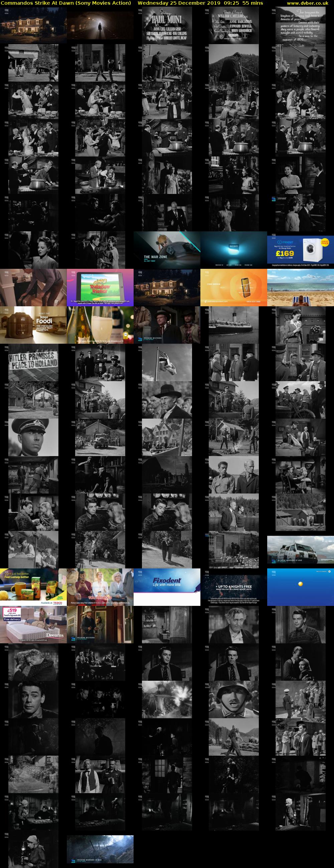Open the Paul Muni title card thumbnail

[x=167, y=25]
